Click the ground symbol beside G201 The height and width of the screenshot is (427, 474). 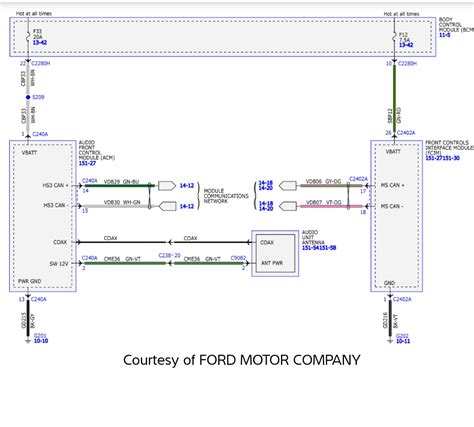point(28,341)
